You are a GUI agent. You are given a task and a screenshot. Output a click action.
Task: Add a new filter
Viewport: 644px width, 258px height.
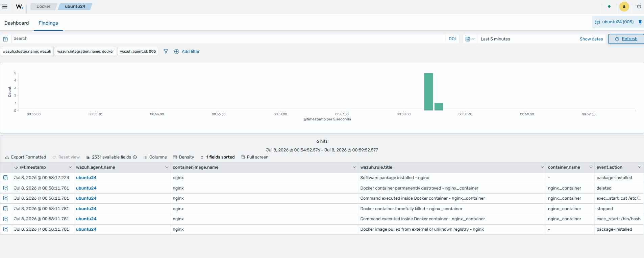tap(187, 52)
